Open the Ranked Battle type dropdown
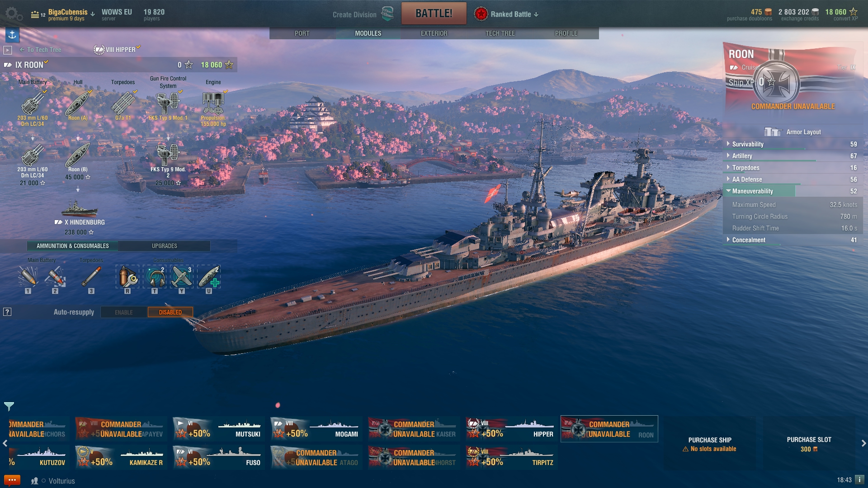Viewport: 868px width, 488px height. pos(506,14)
